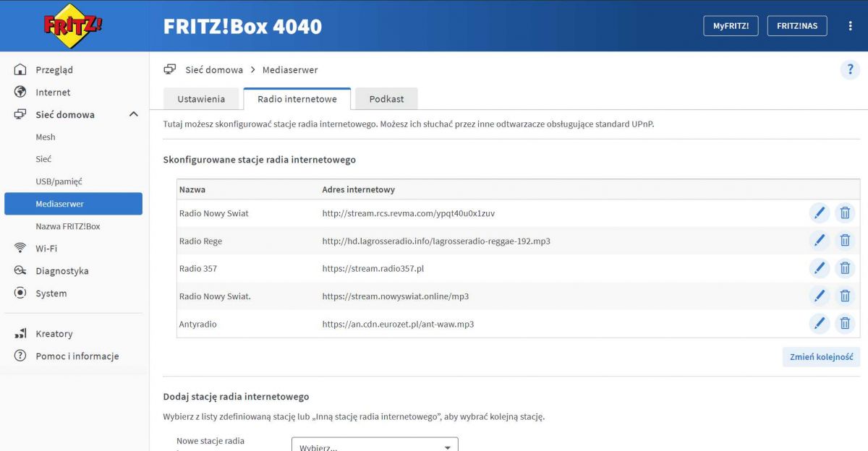Click the Przegląd home icon
Screen dimensions: 868x451
point(20,70)
